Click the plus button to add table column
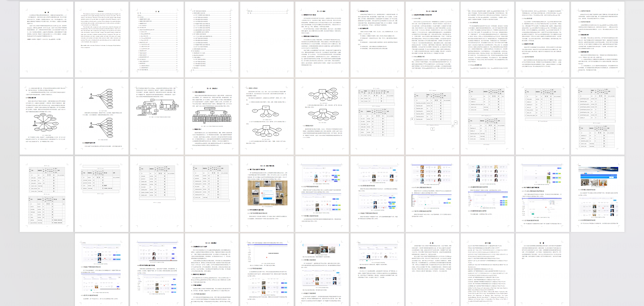Image resolution: width=644 pixels, height=306 pixels. pos(455,123)
